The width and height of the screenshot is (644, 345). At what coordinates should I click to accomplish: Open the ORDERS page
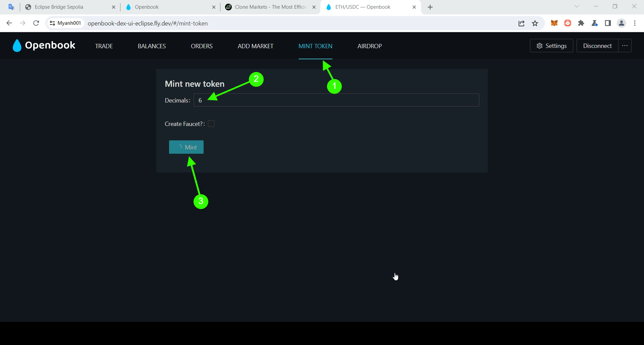(202, 46)
